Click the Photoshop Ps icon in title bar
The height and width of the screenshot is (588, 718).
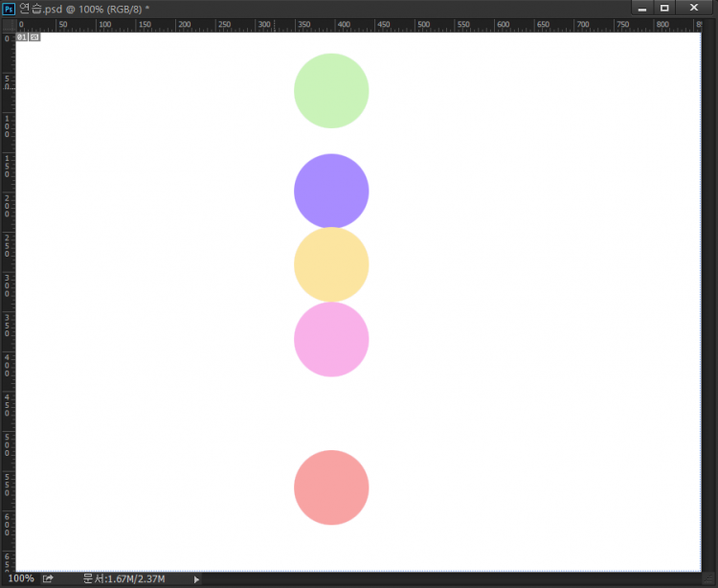point(9,9)
